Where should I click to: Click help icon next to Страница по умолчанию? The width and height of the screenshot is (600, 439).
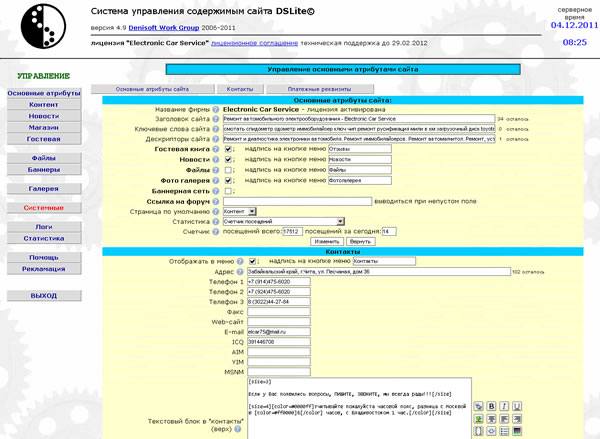pyautogui.click(x=216, y=212)
